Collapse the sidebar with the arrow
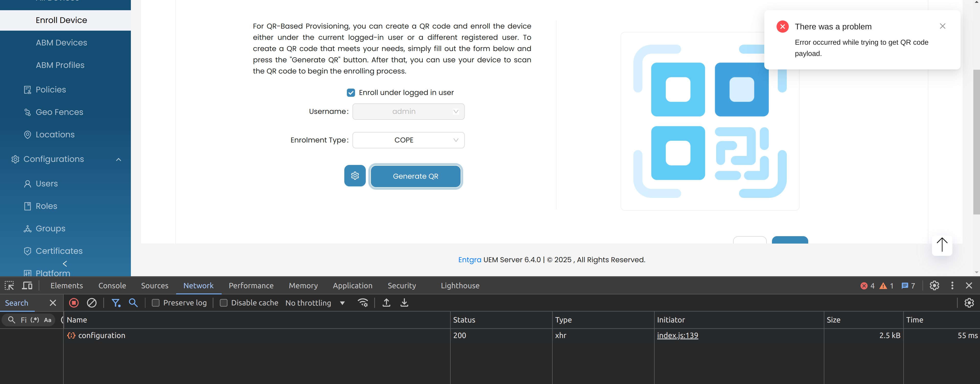Screen dimensions: 980x384 [x=65, y=263]
